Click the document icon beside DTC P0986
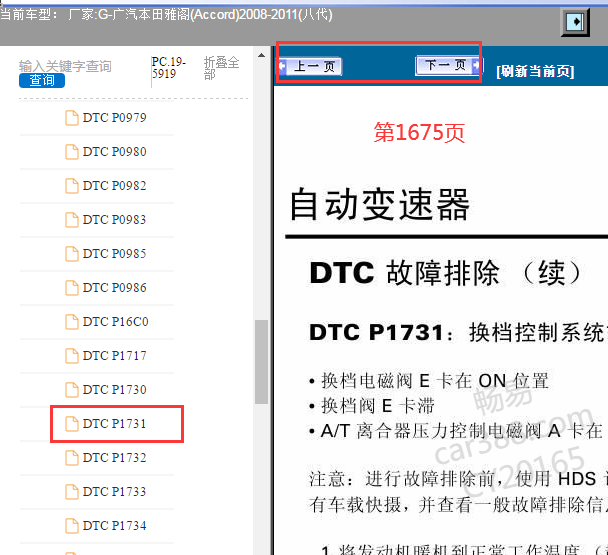 72,288
